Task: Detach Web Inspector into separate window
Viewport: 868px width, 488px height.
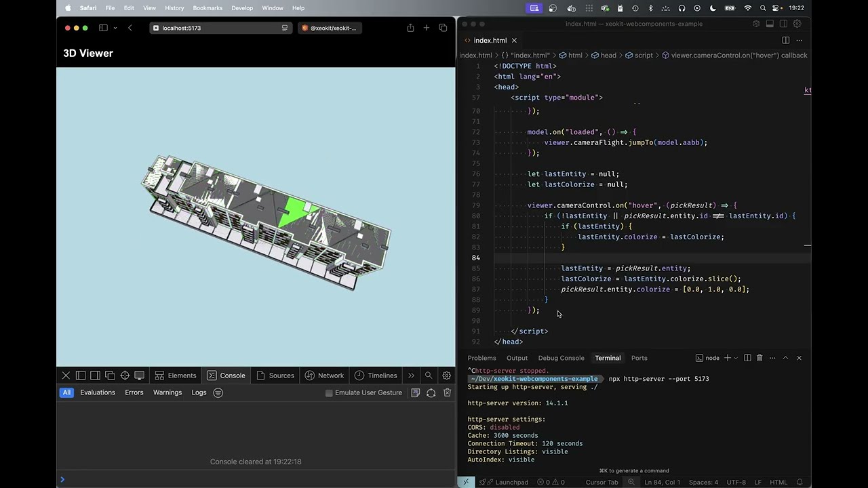Action: [x=110, y=375]
